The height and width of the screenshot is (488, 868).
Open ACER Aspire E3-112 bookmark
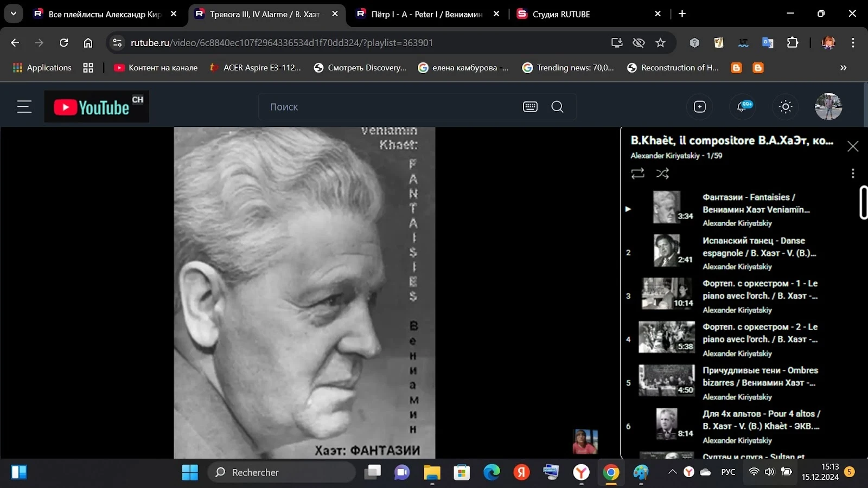255,68
